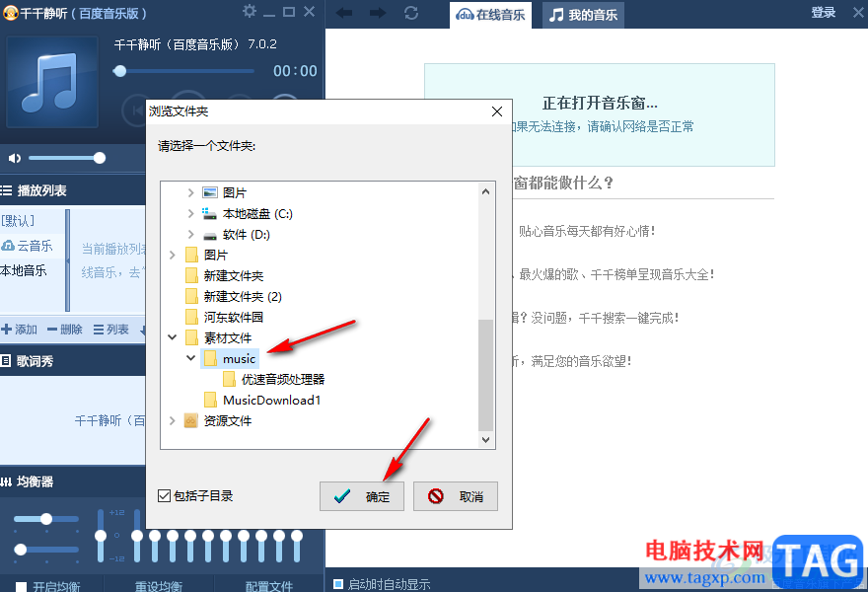Select 本地磁盘 (C:) drive in tree
868x592 pixels.
(247, 214)
